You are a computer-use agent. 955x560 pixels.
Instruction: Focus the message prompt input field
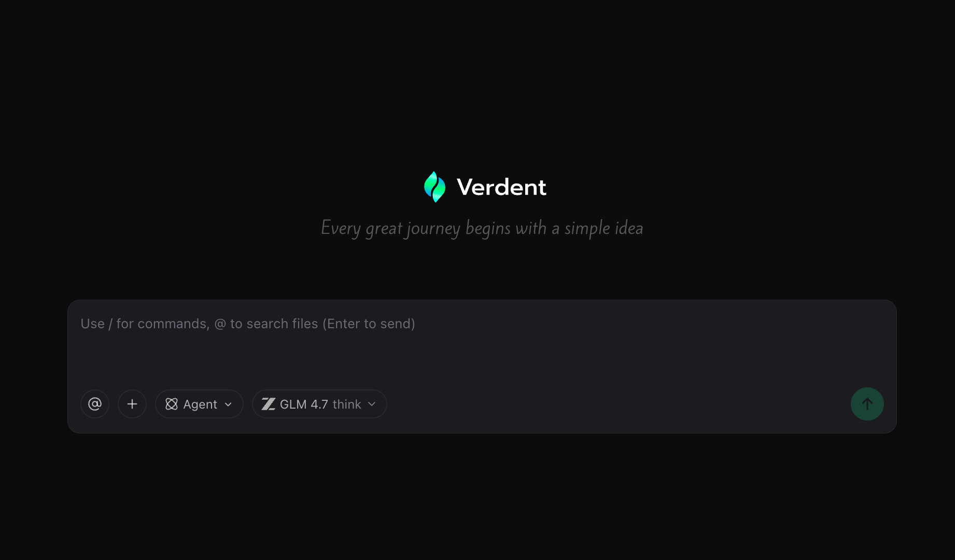pos(482,342)
